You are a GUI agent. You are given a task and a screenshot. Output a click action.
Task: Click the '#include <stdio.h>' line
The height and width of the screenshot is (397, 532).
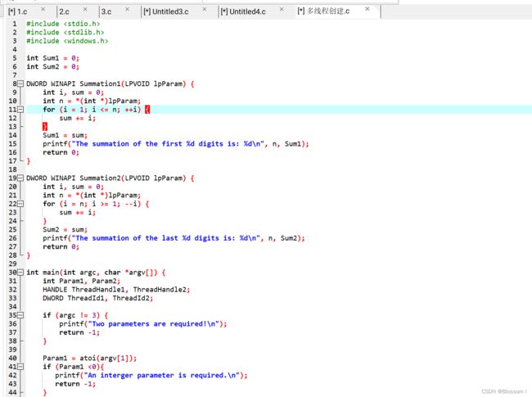click(63, 24)
